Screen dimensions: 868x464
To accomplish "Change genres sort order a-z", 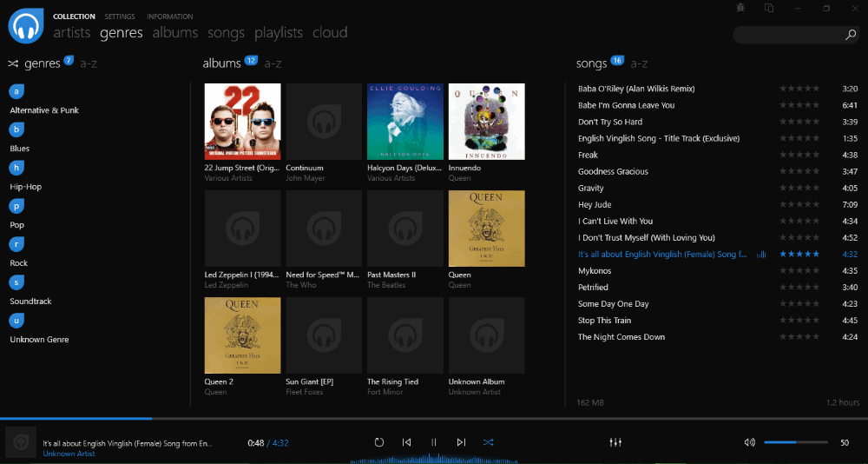I will [x=89, y=63].
